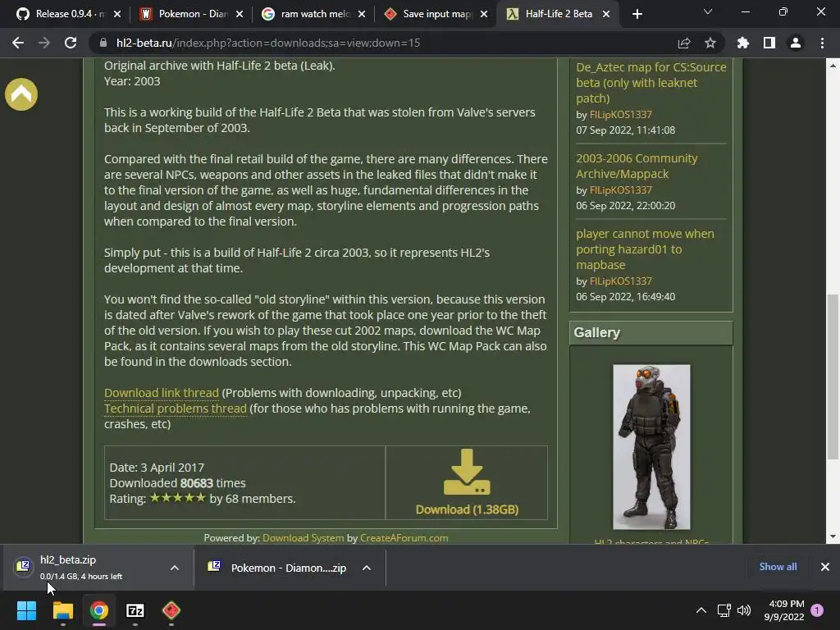The image size is (840, 630).
Task: Open FlLipKOS1337 profile under Community Archive post
Action: (x=620, y=190)
